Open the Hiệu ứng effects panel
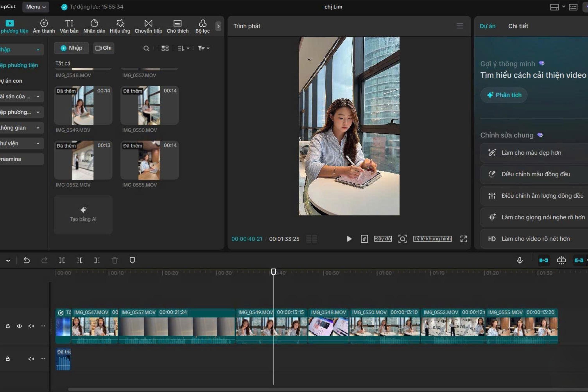The image size is (588, 392). (x=120, y=26)
